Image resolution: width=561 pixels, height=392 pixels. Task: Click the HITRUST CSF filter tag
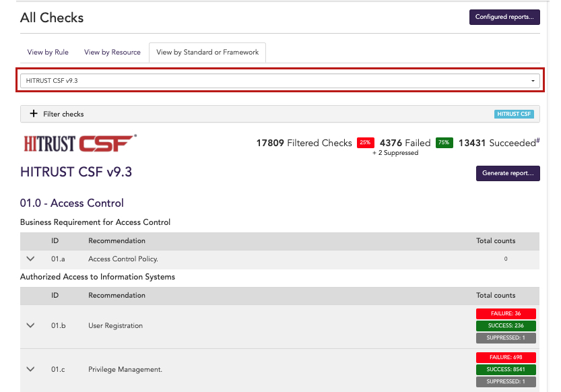(x=514, y=114)
